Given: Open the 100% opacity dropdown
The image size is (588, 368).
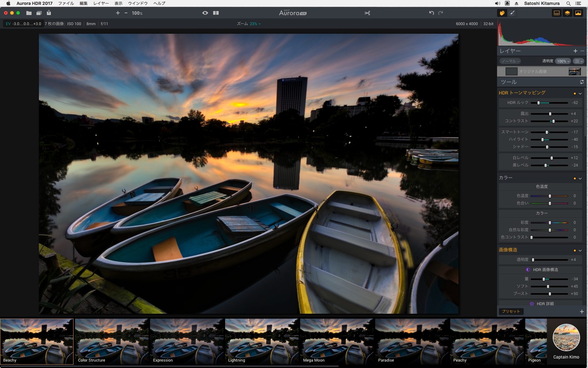Looking at the screenshot, I should click(563, 61).
